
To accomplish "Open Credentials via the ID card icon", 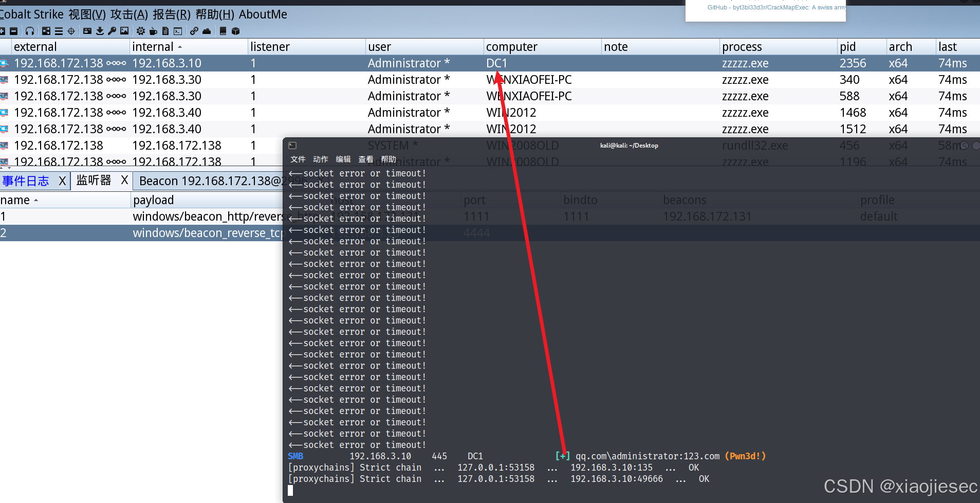I will (x=87, y=31).
